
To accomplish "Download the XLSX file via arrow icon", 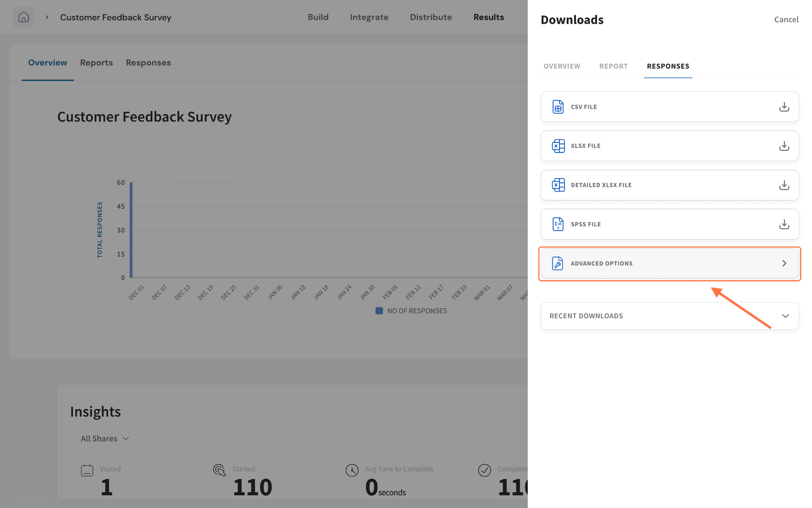I will pyautogui.click(x=784, y=146).
